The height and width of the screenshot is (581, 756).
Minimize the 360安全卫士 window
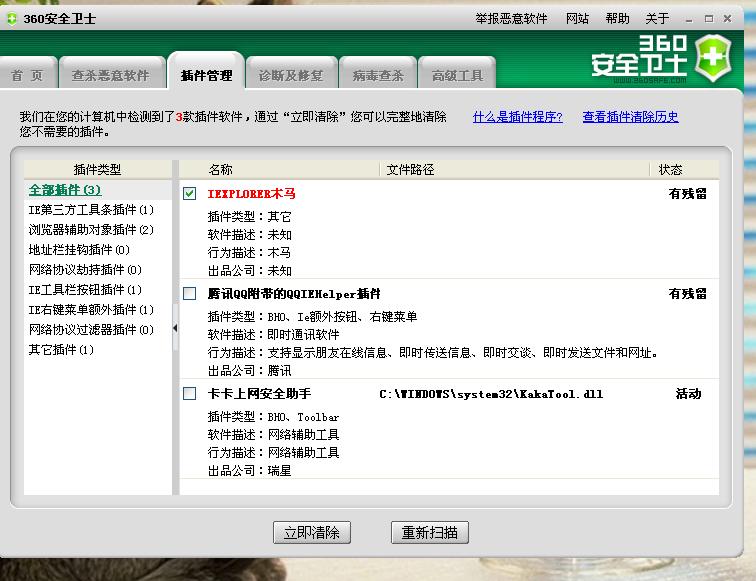point(689,19)
